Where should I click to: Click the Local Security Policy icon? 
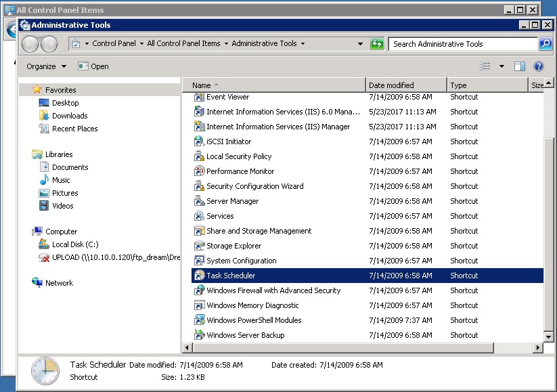pos(199,156)
